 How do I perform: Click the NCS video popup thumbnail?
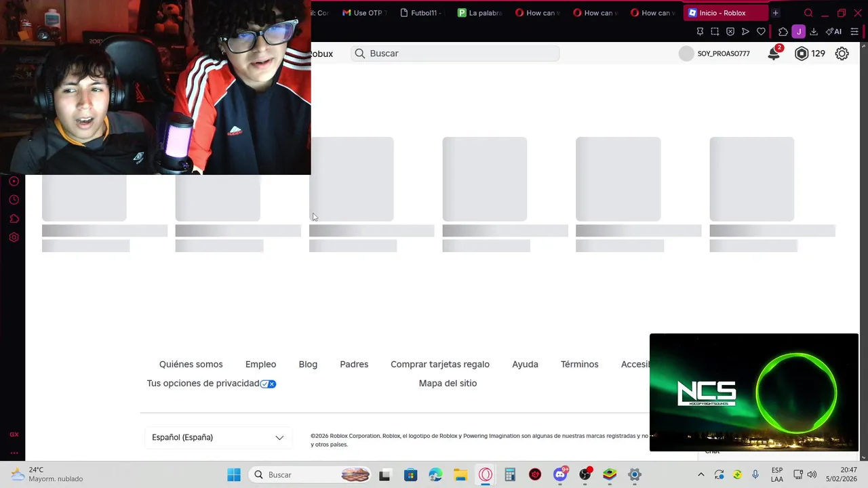click(x=754, y=392)
